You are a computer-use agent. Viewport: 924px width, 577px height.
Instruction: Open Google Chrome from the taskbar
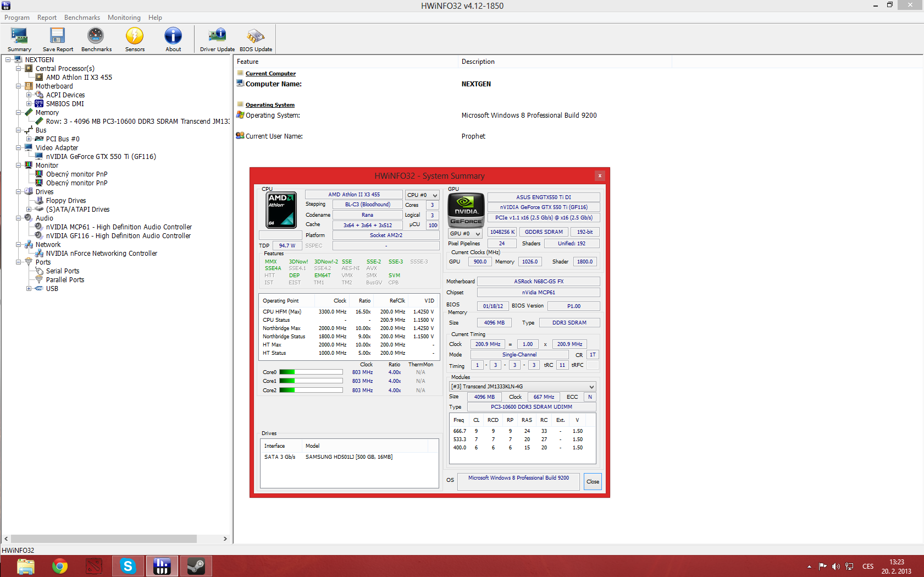pos(60,566)
